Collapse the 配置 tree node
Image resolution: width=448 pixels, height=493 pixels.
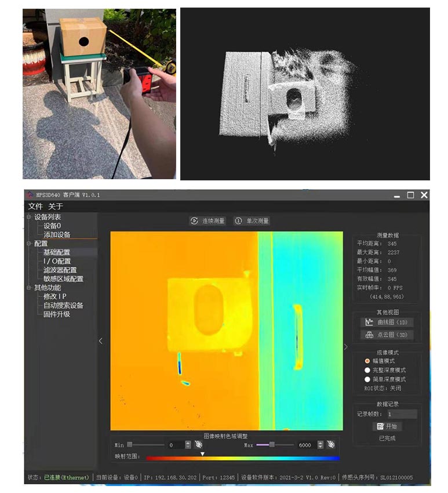(29, 244)
